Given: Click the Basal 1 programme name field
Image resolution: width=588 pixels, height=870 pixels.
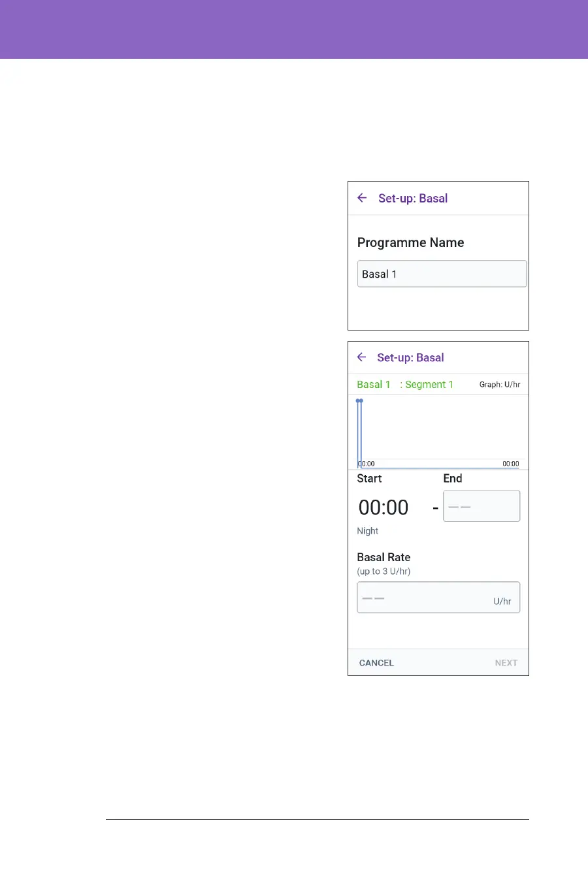Looking at the screenshot, I should pyautogui.click(x=442, y=274).
